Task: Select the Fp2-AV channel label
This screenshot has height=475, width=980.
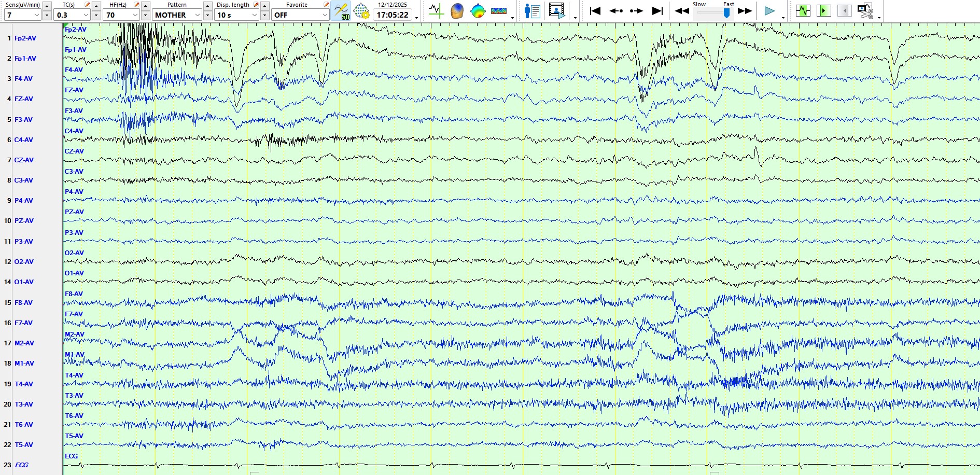Action: (x=25, y=38)
